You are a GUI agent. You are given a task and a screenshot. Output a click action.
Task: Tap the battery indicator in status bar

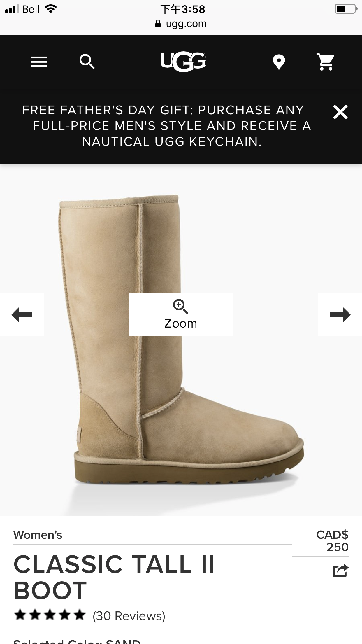click(x=346, y=9)
